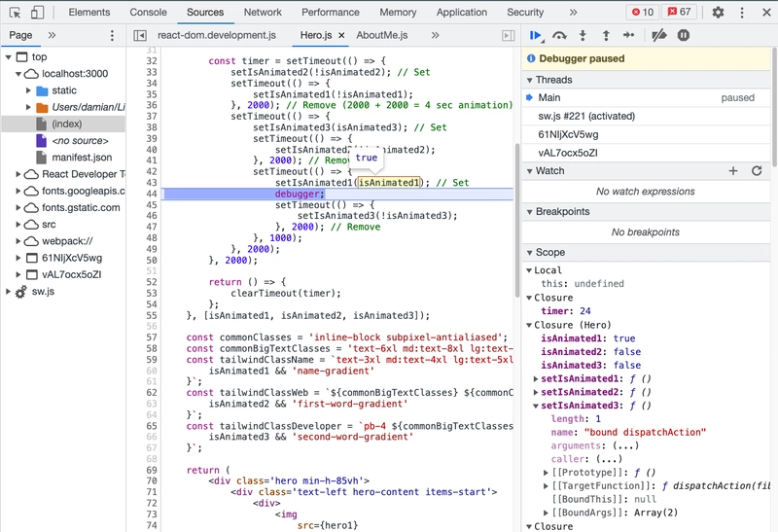Expand the static folder
Screen dimensions: 778x532
click(x=28, y=90)
